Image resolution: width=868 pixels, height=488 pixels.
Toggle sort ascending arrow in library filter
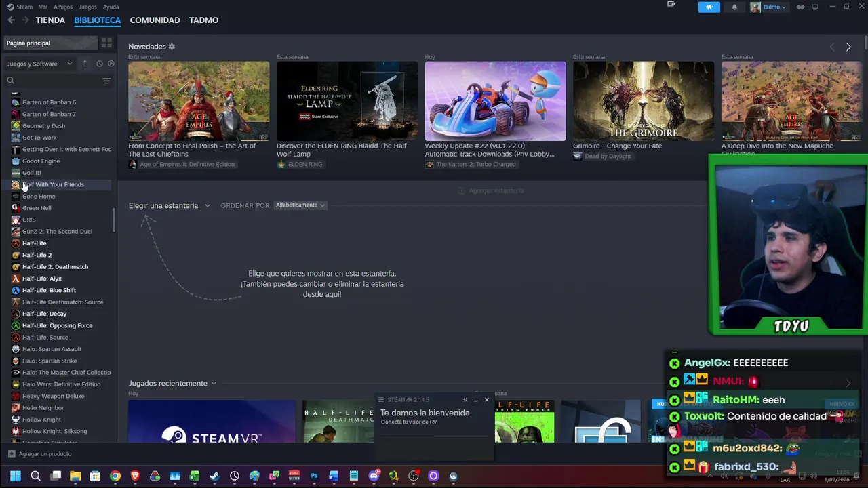click(x=85, y=64)
